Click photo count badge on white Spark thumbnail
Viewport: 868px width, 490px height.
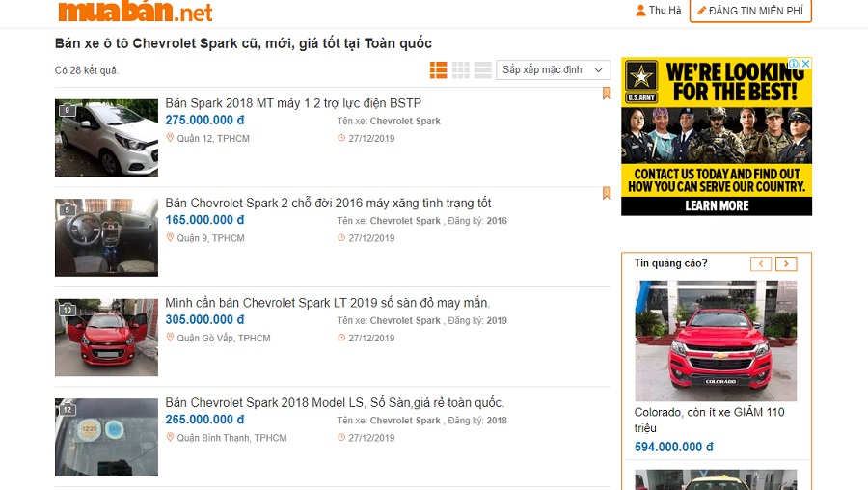tap(67, 110)
